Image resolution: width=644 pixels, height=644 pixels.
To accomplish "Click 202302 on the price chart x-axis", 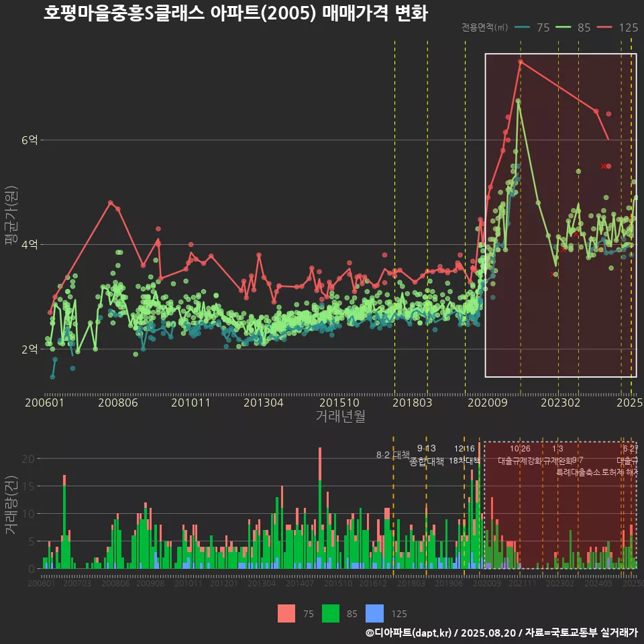I will (x=561, y=402).
